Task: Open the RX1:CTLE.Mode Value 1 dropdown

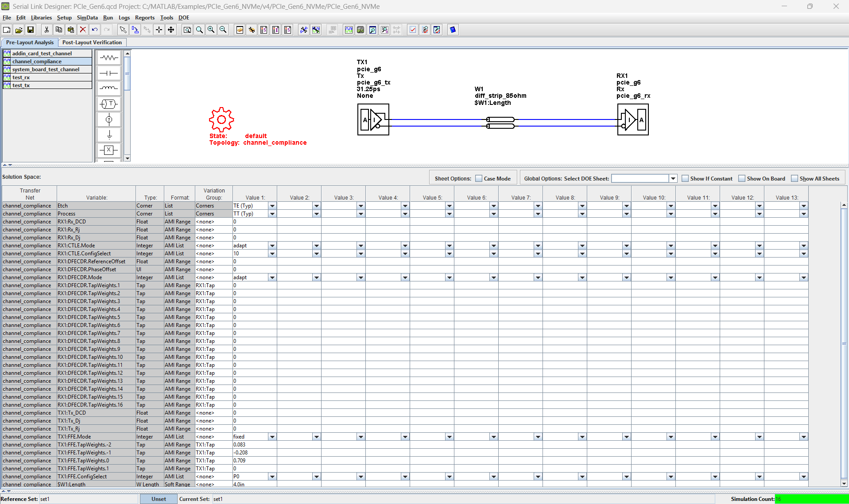Action: pyautogui.click(x=272, y=246)
